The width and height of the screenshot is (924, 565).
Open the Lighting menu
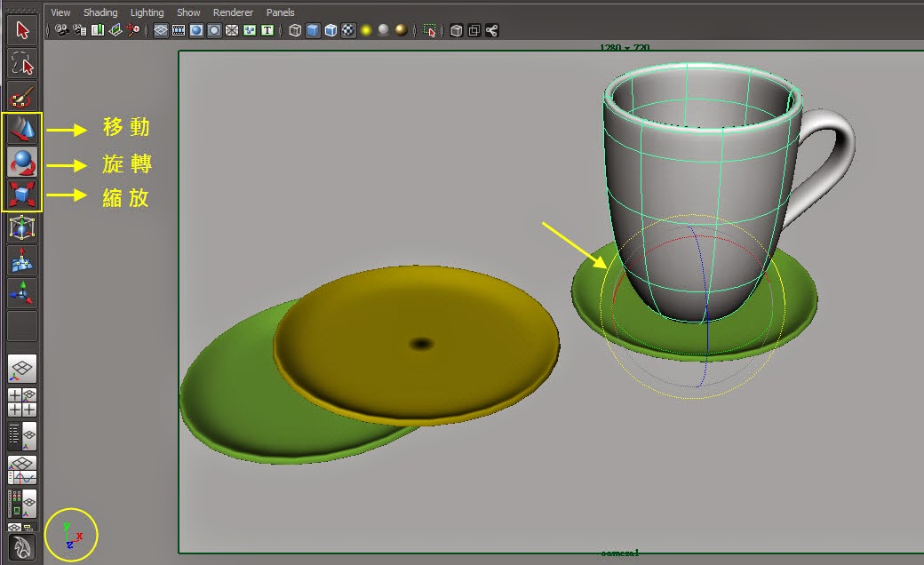(x=147, y=12)
